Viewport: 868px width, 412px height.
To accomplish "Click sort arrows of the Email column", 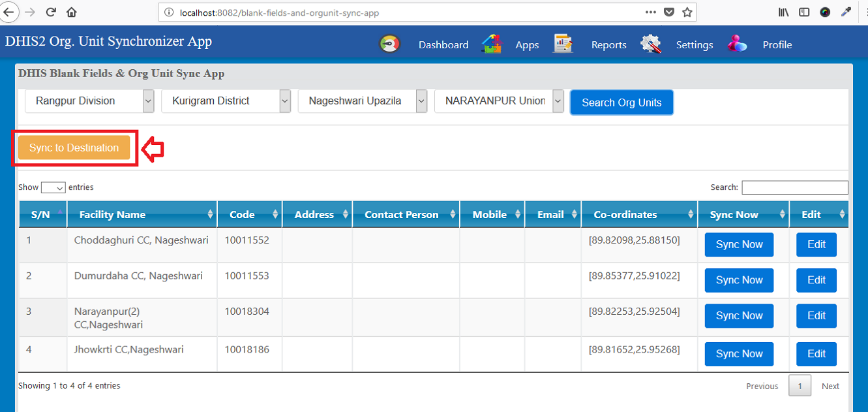I will pos(574,214).
